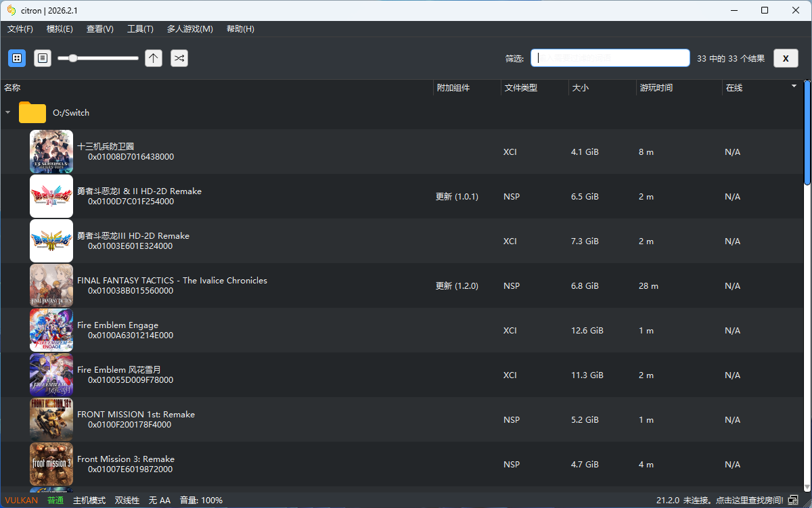This screenshot has width=812, height=508.
Task: Click the shuffle random game button
Action: 179,58
